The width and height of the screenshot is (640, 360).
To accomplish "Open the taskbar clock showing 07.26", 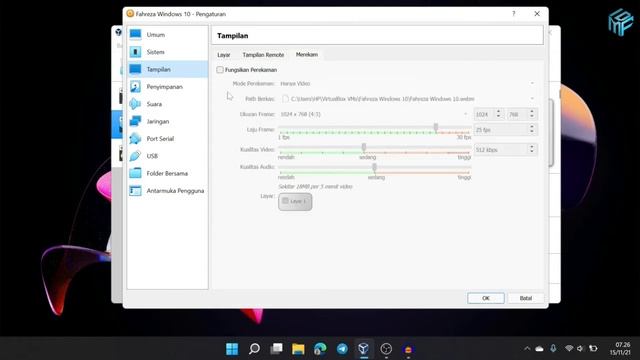I will [620, 349].
